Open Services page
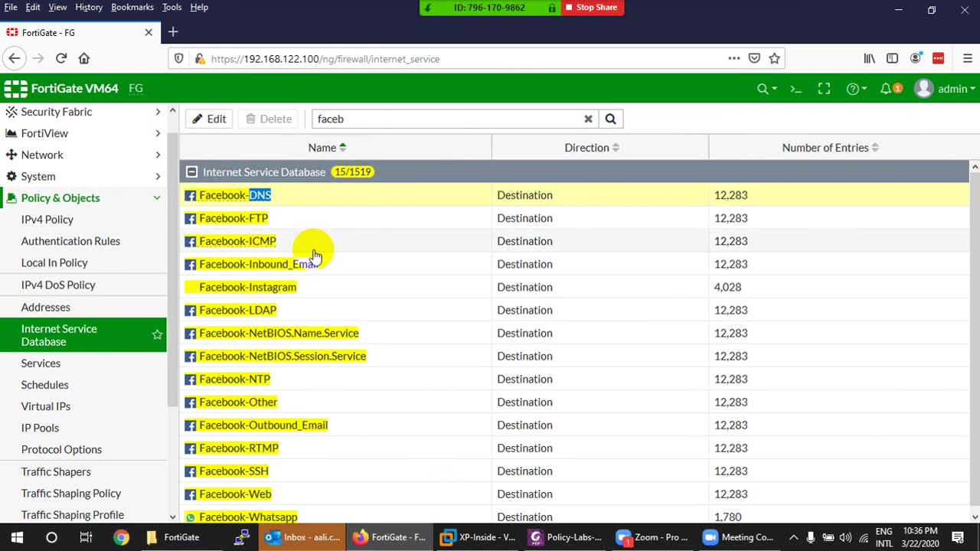 [x=41, y=364]
